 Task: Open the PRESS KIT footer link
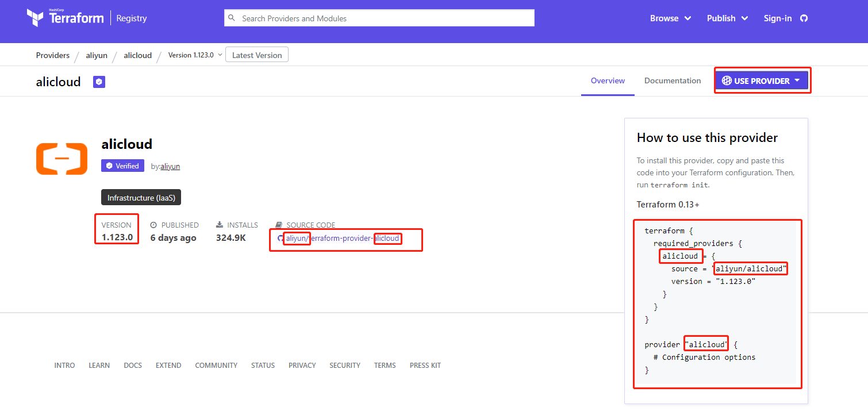coord(425,365)
